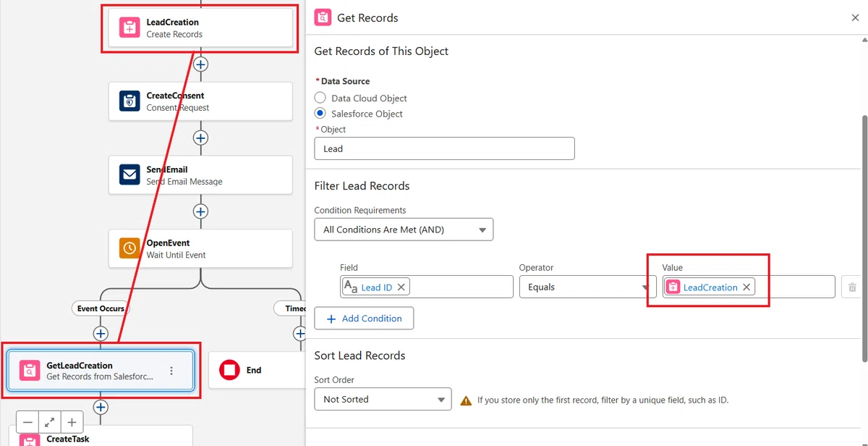868x446 pixels.
Task: Click the 'Sort Lead Records' heading
Action: point(359,355)
